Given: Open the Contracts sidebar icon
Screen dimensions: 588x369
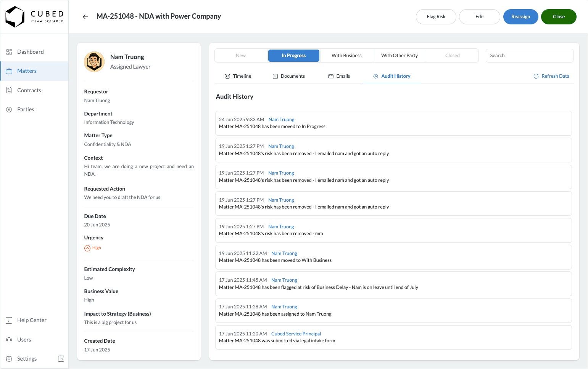Looking at the screenshot, I should pos(9,90).
